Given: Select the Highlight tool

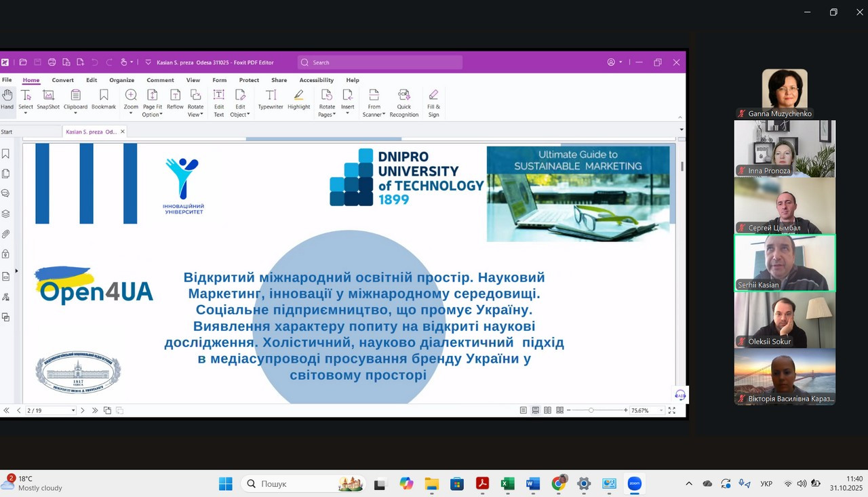Looking at the screenshot, I should click(298, 99).
